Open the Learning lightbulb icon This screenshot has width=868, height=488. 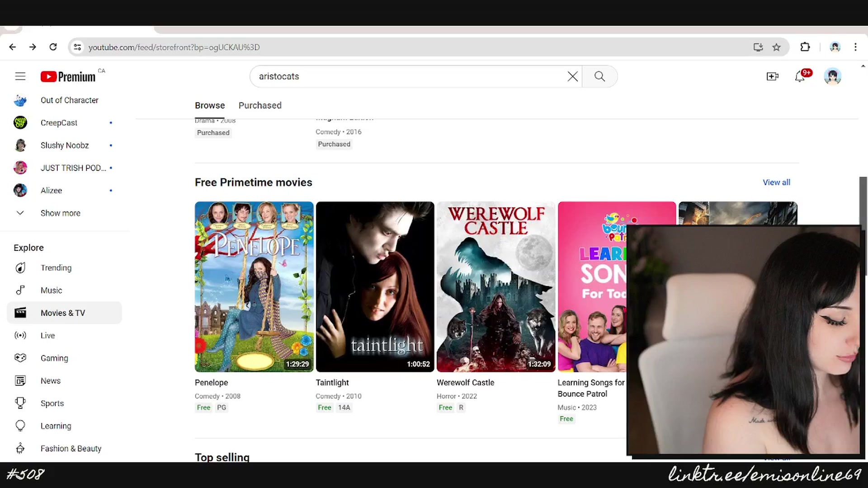pos(20,426)
